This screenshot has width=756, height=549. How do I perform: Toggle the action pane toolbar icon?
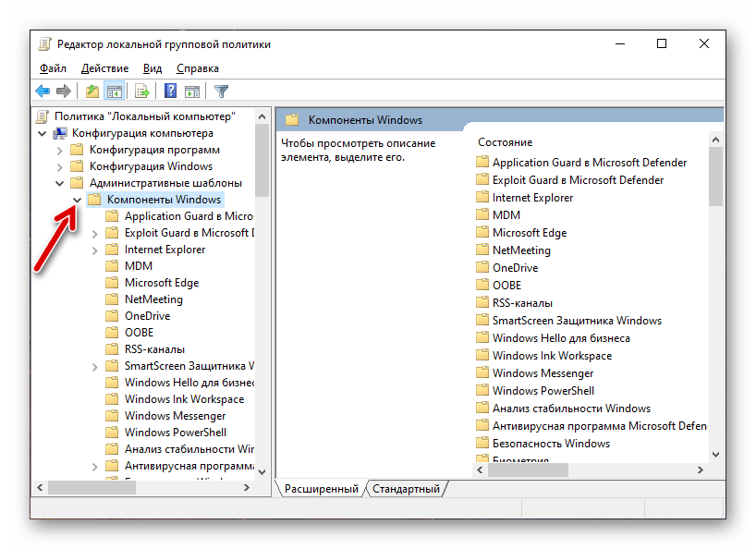pyautogui.click(x=192, y=91)
